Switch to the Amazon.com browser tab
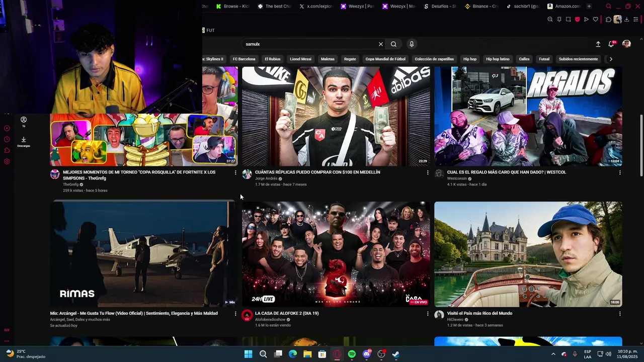 tap(563, 7)
